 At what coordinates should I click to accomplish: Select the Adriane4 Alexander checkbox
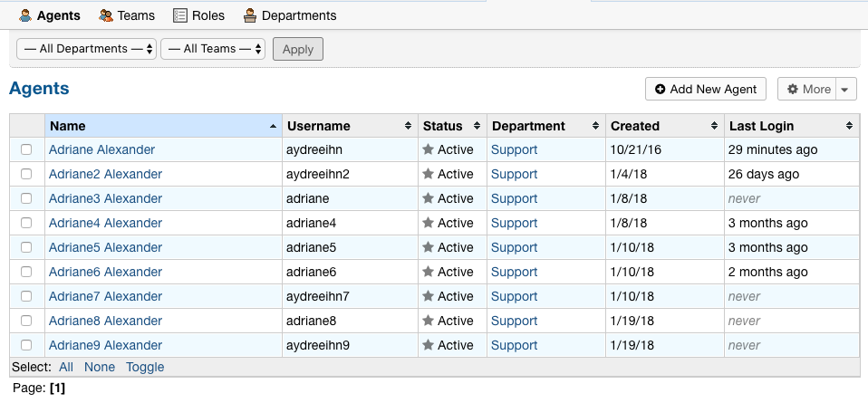[26, 223]
